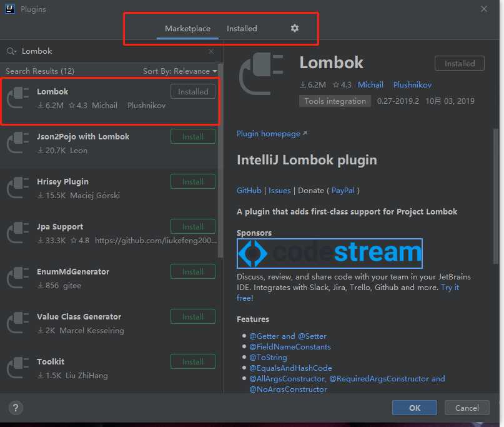Switch to the Marketplace tab
Screen dimensions: 504x427
click(x=188, y=29)
